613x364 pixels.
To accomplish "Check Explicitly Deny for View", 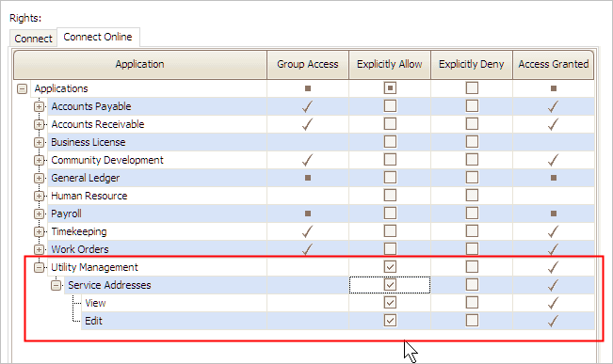I will (x=472, y=303).
